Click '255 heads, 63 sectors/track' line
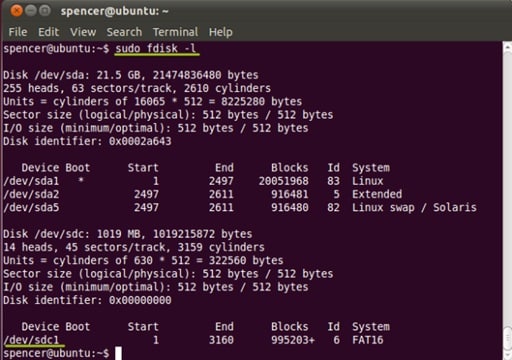Screen dimensions: 512x360 [x=137, y=88]
